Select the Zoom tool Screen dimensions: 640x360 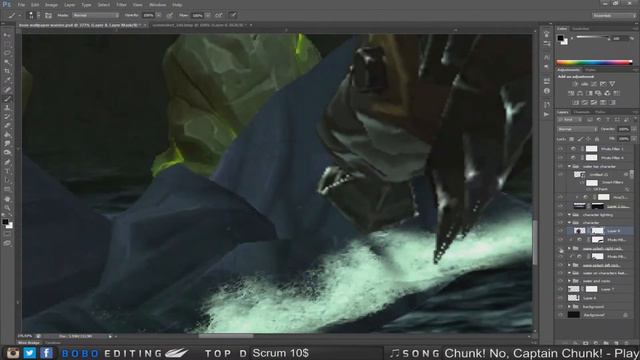7,208
